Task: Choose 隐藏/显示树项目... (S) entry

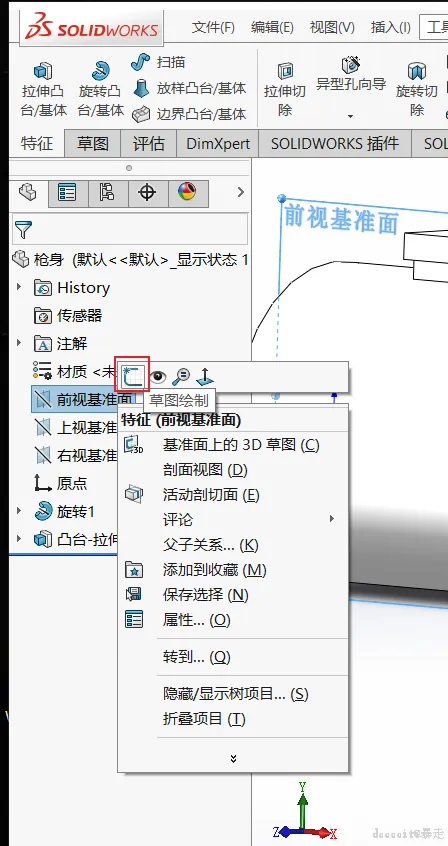Action: click(x=233, y=694)
